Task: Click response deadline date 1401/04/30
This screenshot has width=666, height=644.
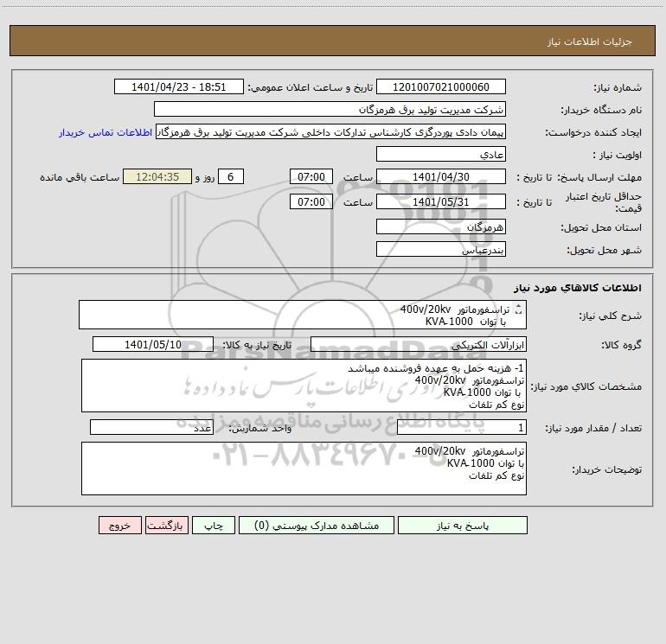Action: pos(441,176)
